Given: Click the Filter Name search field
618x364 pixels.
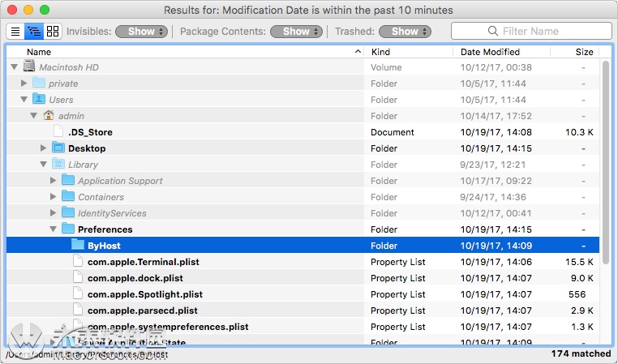Looking at the screenshot, I should pos(531,31).
